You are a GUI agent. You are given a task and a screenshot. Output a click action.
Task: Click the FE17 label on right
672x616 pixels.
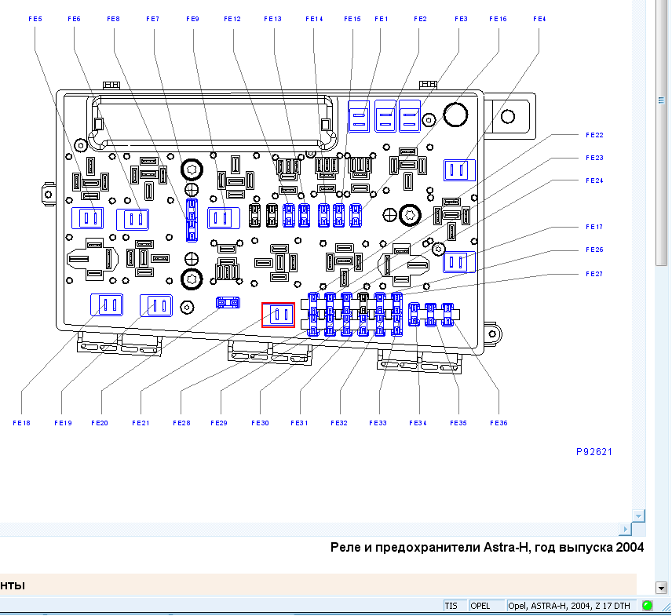tap(594, 227)
